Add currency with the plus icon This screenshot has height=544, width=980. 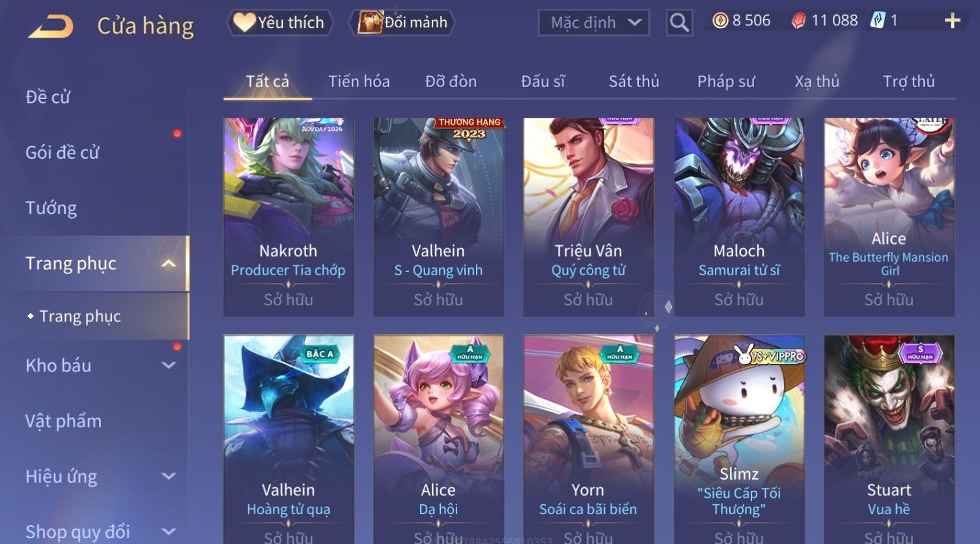[x=952, y=21]
